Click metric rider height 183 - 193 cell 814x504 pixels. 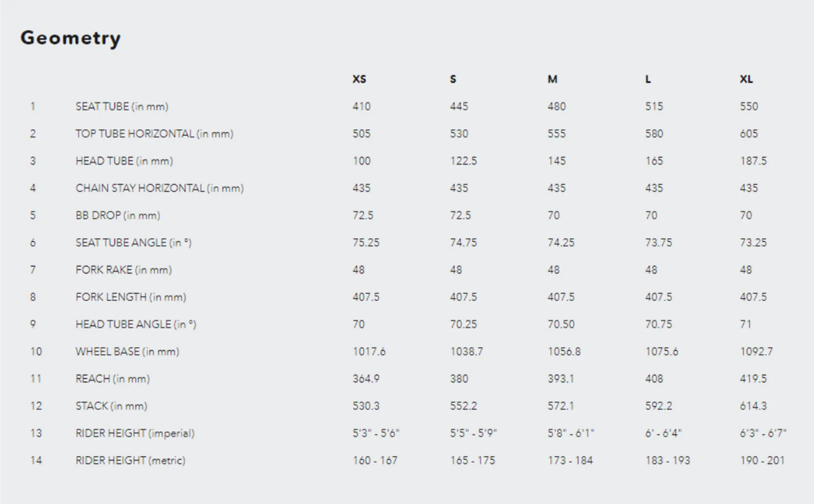pyautogui.click(x=668, y=460)
